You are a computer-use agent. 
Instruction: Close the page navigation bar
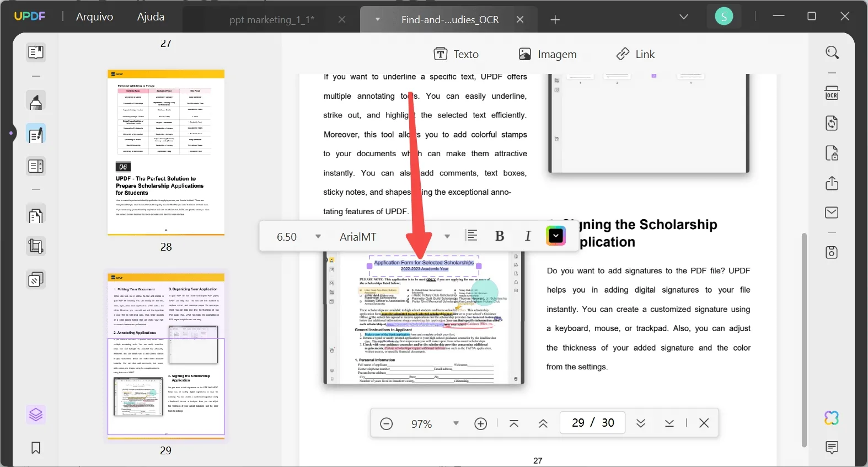click(704, 423)
